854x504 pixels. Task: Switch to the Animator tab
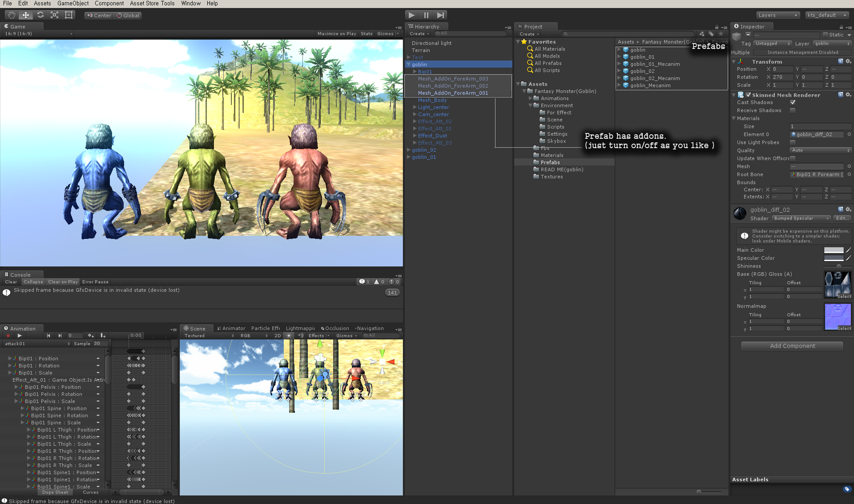click(231, 329)
